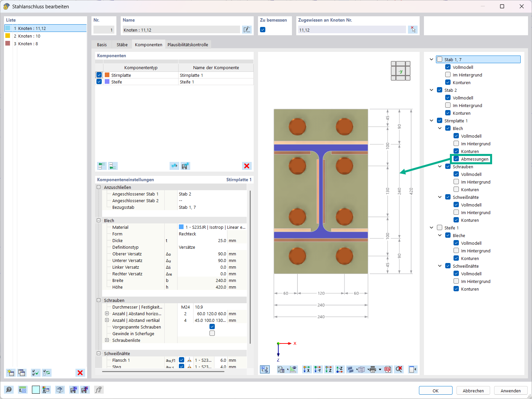Check the Steife 1 tree checkbox
This screenshot has width=532, height=399.
point(440,227)
